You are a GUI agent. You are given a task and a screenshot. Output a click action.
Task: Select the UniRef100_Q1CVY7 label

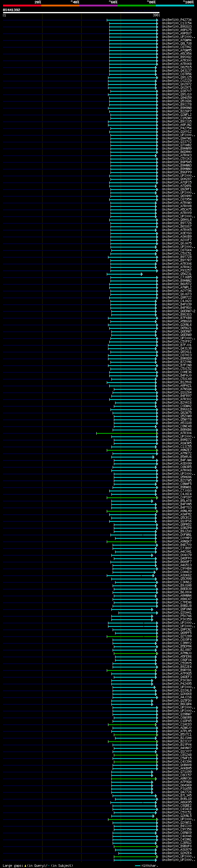(177, 751)
